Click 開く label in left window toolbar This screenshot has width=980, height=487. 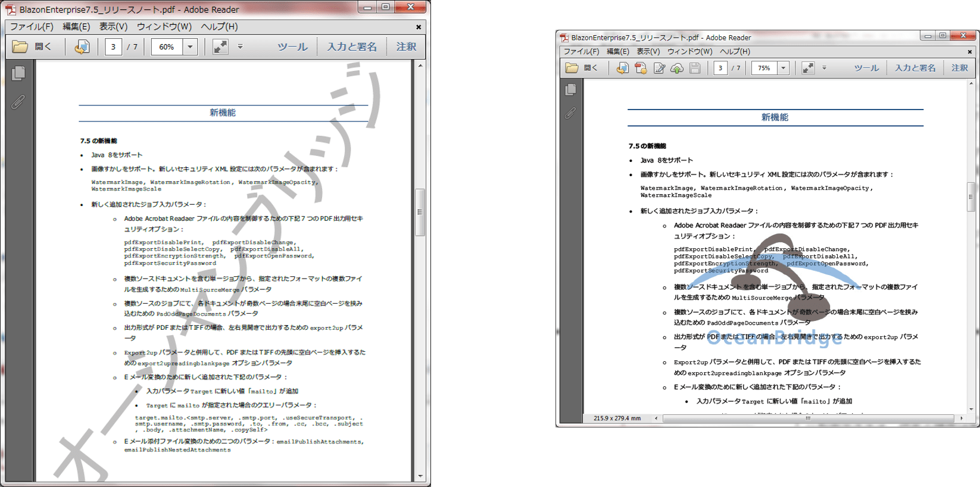click(x=43, y=46)
